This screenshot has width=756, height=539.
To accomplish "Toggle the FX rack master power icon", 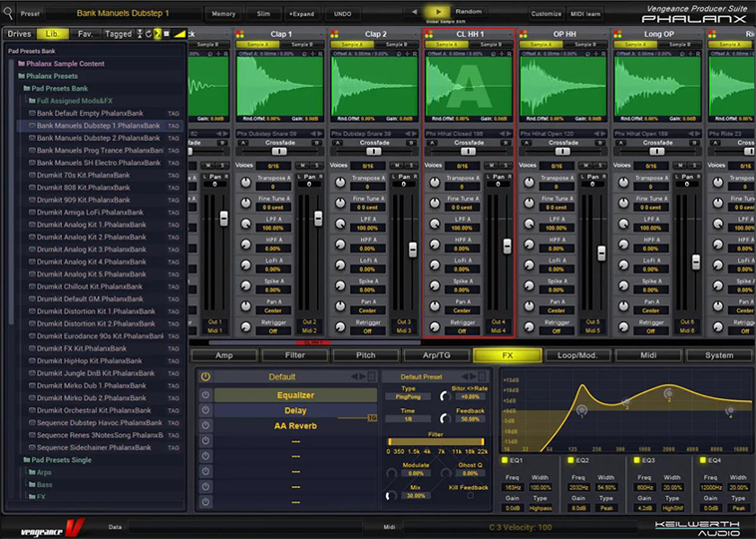I will click(205, 377).
